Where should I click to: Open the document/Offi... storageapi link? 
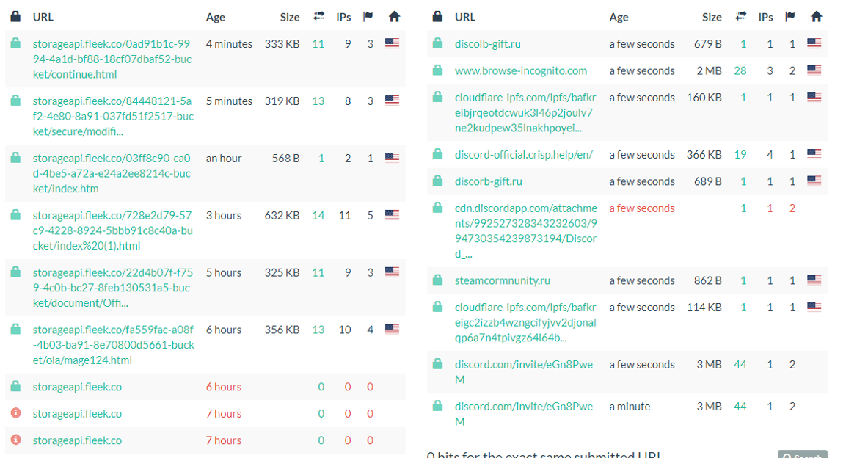[x=112, y=288]
